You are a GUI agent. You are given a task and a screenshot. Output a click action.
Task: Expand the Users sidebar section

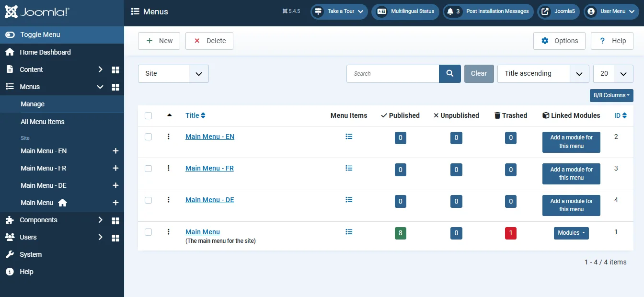point(100,237)
